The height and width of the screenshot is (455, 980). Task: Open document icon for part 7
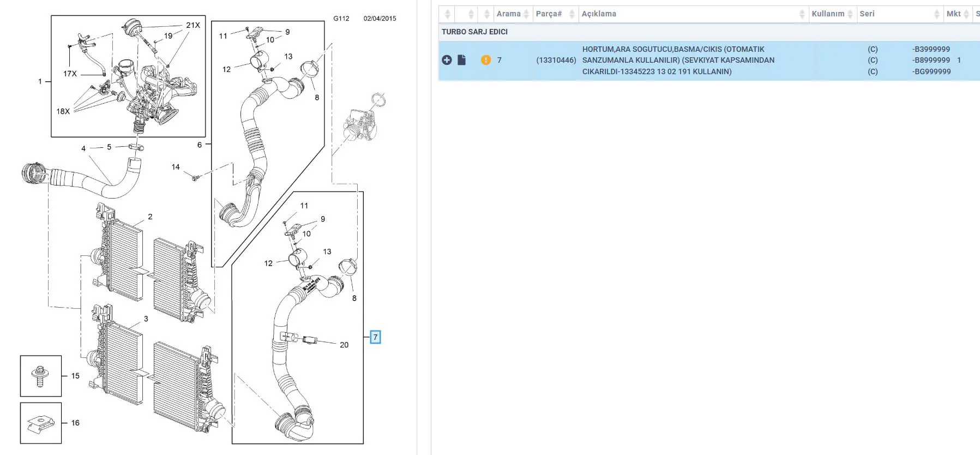(x=461, y=60)
